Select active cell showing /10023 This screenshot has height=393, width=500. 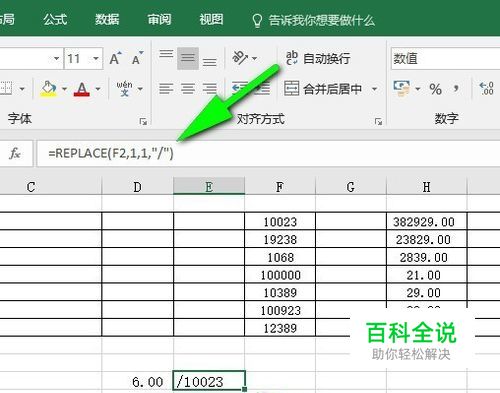pos(209,380)
